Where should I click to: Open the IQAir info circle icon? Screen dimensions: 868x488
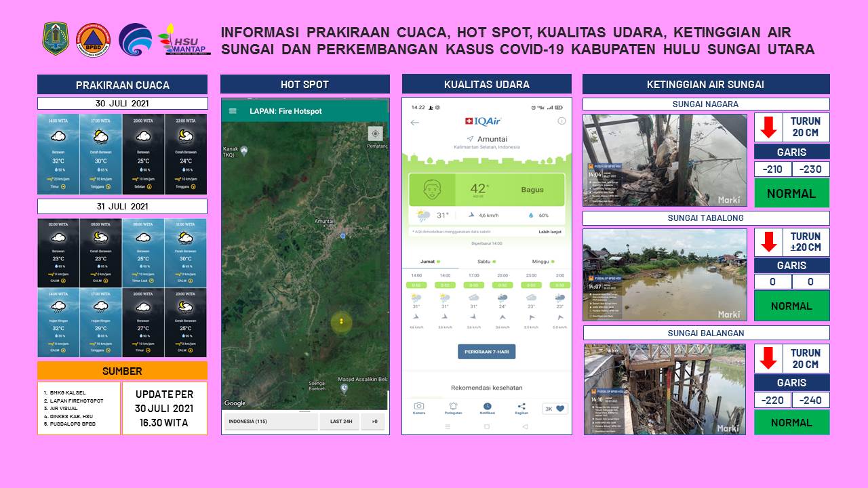pos(561,121)
